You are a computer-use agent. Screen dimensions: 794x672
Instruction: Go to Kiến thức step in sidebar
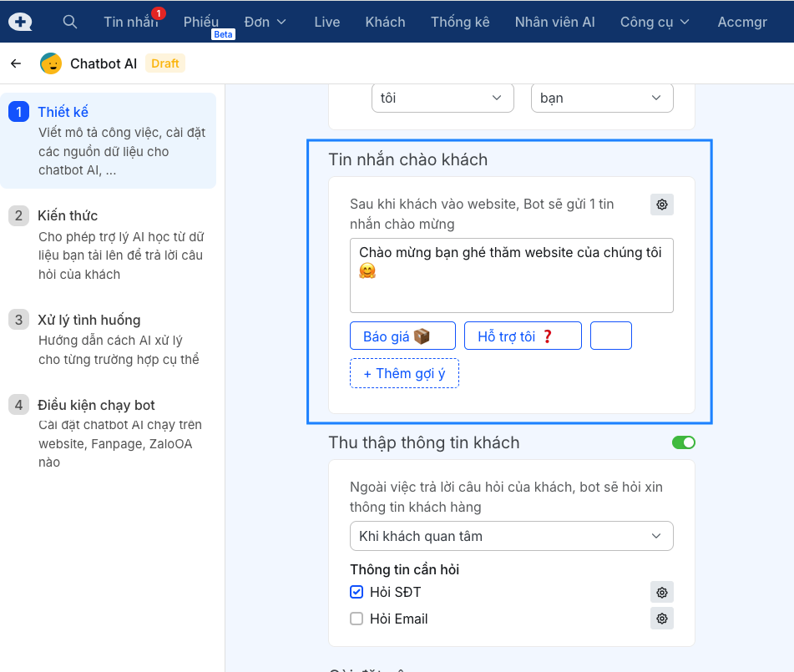pos(68,215)
